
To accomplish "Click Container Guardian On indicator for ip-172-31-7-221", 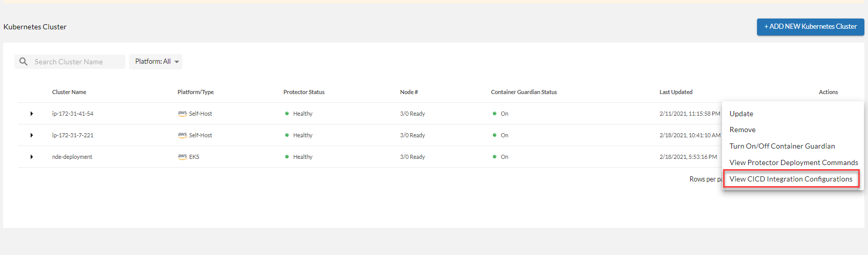I will [494, 135].
